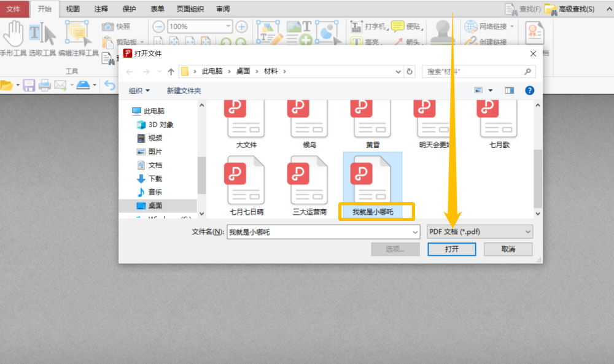Click the 打开 (Open) button in dialog

452,249
